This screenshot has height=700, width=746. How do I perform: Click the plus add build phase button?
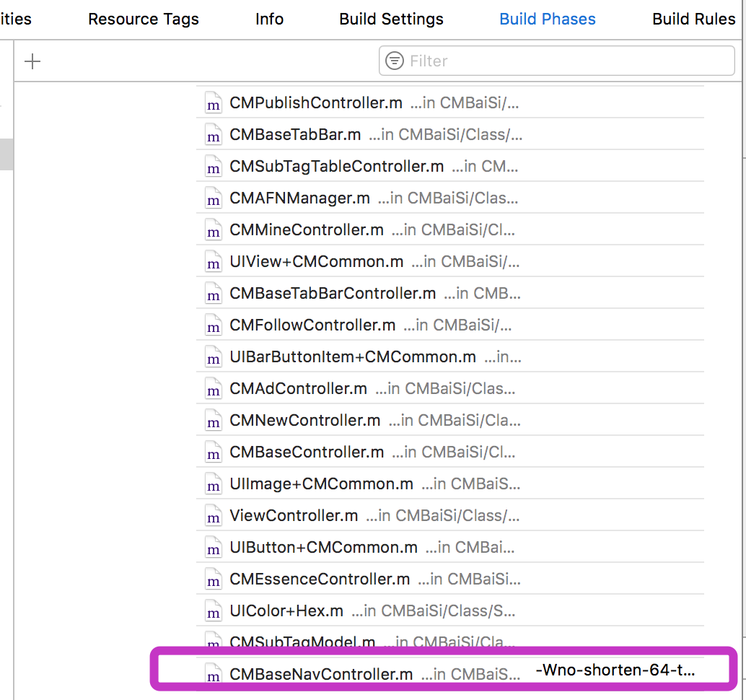[x=32, y=61]
